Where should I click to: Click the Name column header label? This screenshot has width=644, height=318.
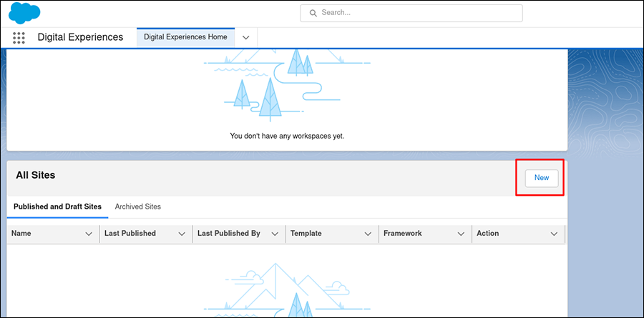click(x=21, y=234)
